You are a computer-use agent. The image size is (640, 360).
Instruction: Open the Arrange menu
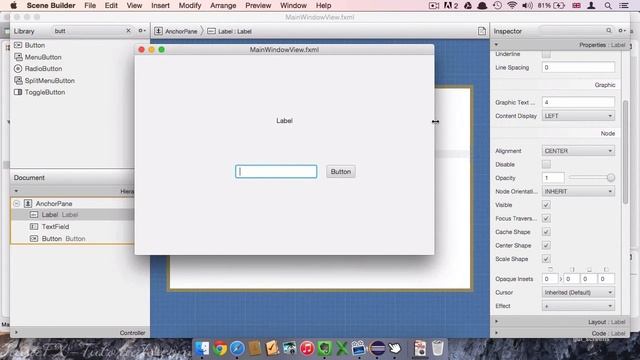[x=223, y=6]
